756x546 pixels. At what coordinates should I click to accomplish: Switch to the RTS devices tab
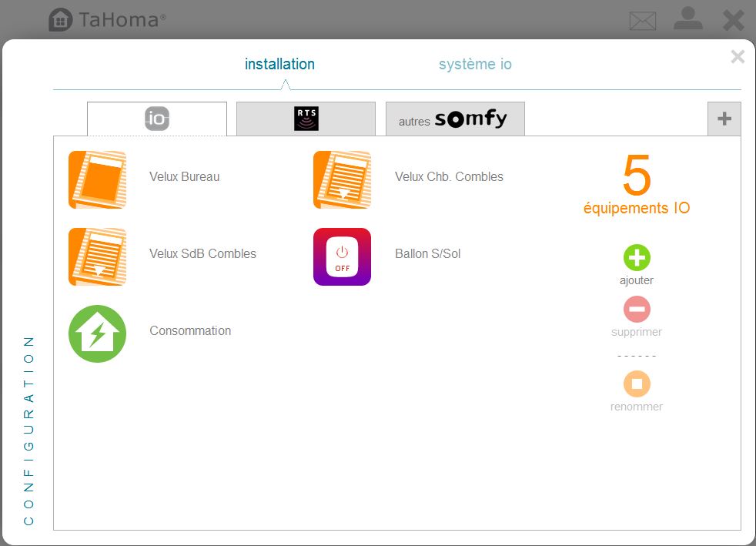[306, 119]
